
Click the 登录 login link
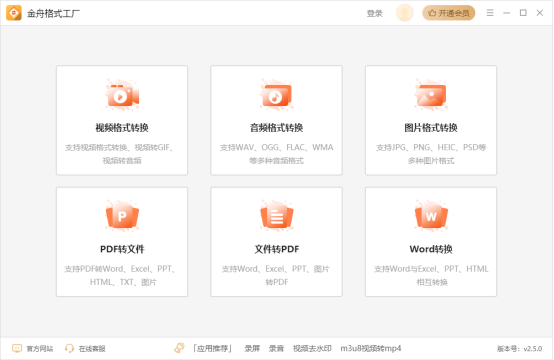pyautogui.click(x=375, y=13)
